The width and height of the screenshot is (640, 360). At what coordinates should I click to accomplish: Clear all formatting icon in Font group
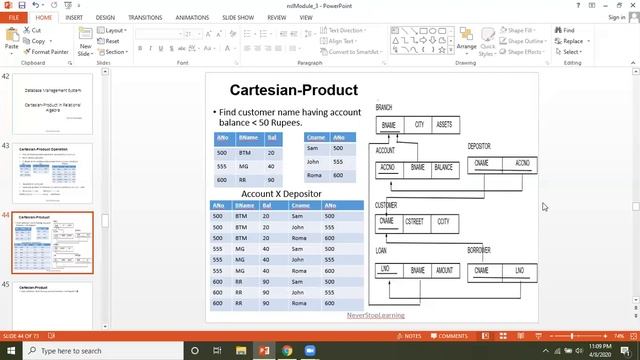pyautogui.click(x=233, y=34)
